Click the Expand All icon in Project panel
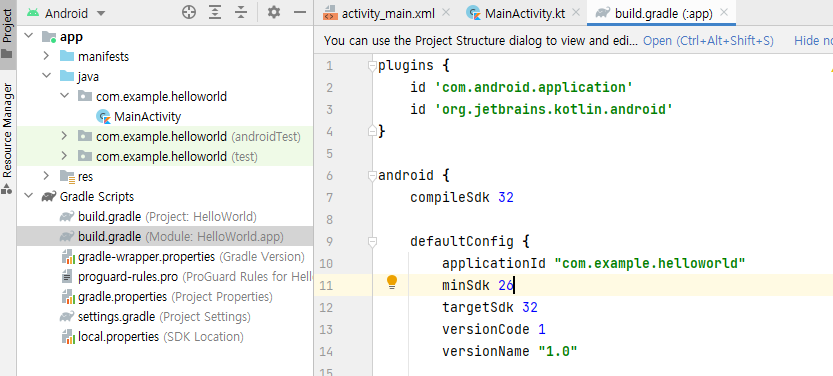 pyautogui.click(x=215, y=12)
